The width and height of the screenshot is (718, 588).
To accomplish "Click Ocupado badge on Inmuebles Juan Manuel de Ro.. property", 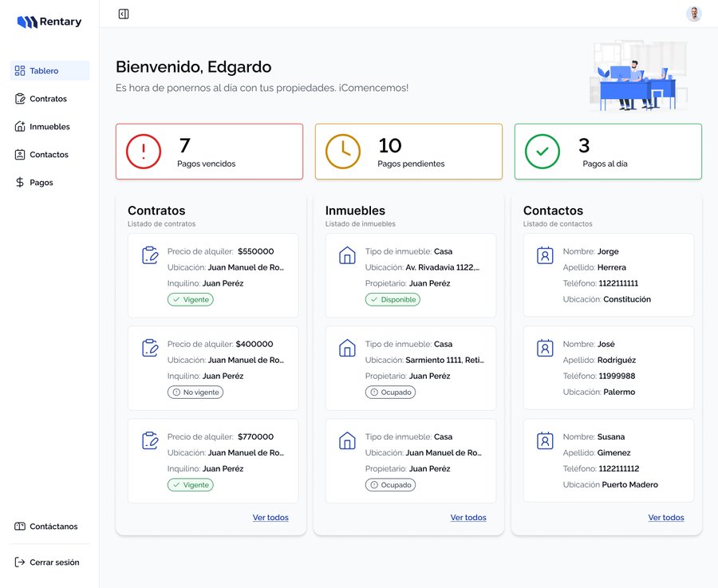I will click(391, 485).
